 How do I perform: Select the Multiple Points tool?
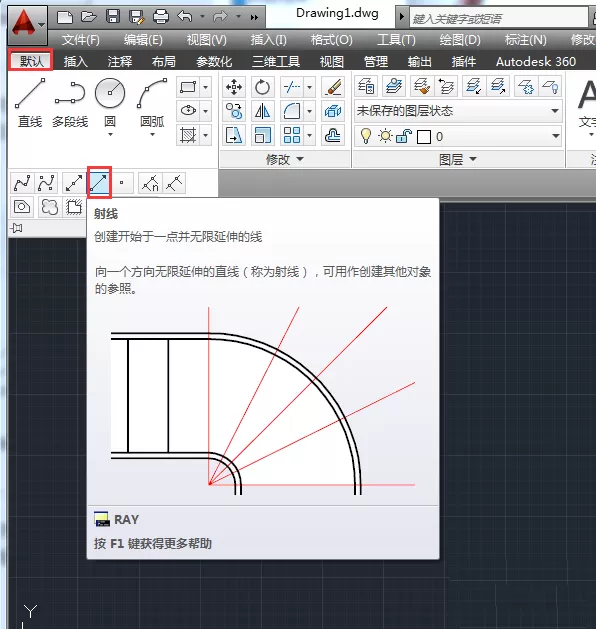point(122,183)
